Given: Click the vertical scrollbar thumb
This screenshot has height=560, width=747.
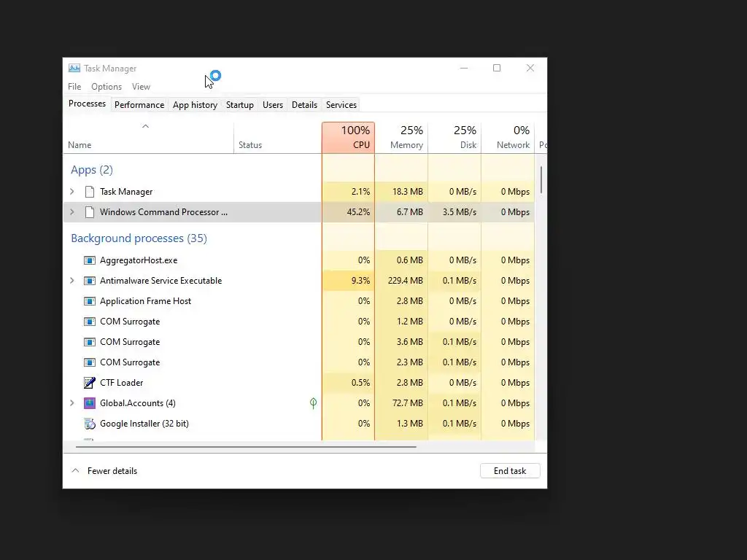Looking at the screenshot, I should (x=541, y=179).
